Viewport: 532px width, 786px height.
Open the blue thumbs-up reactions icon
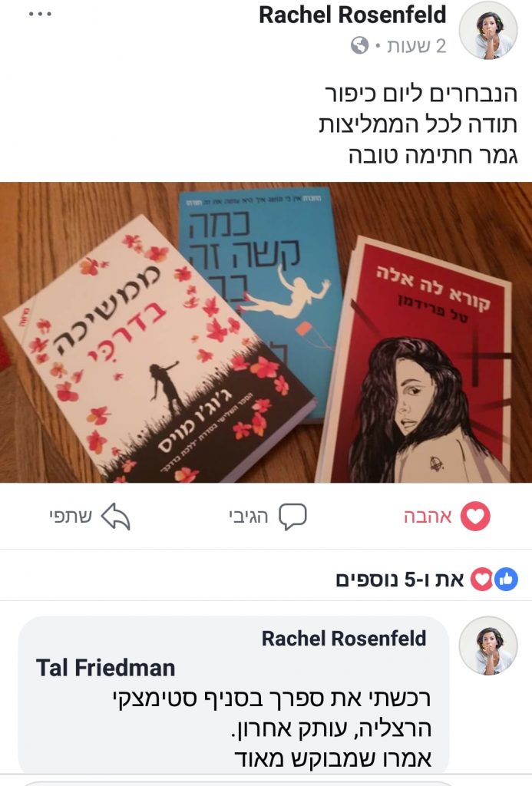[x=506, y=580]
